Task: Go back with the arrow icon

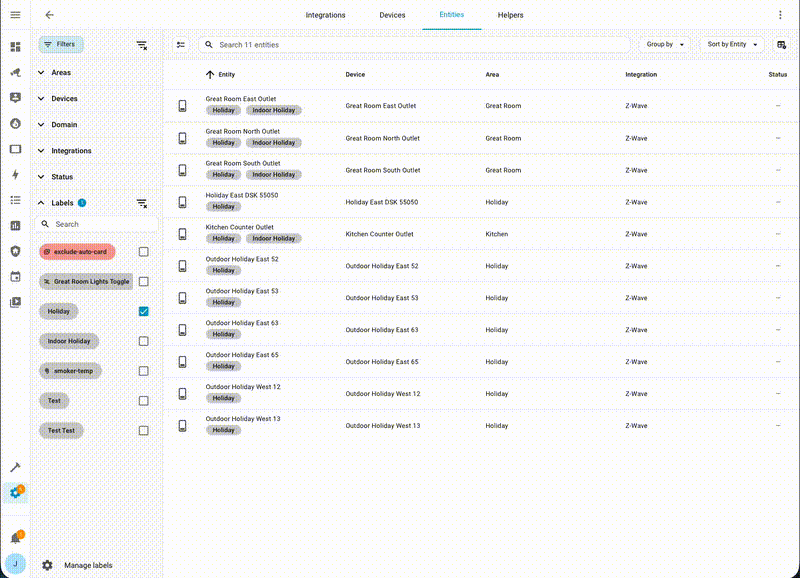Action: click(x=49, y=15)
